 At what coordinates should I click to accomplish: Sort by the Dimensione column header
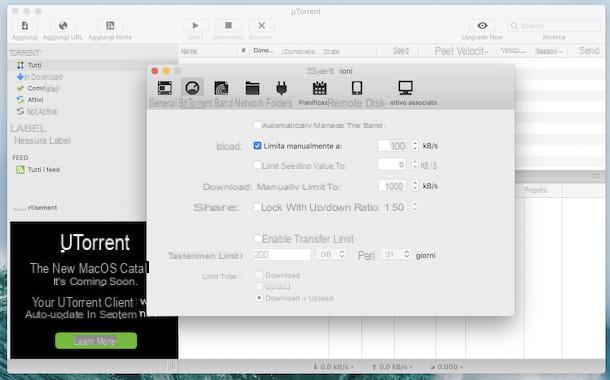click(263, 51)
